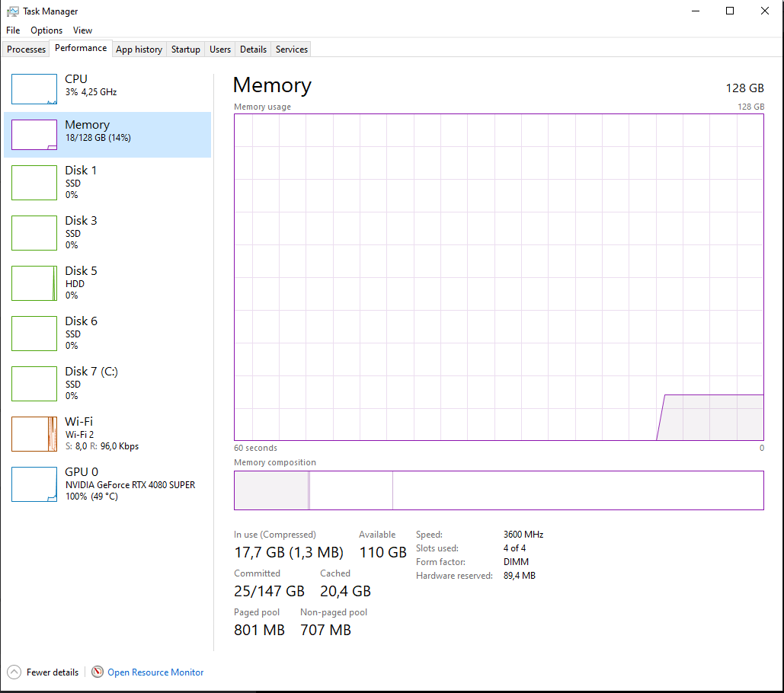Click the 60 seconds graph label
The width and height of the screenshot is (784, 693).
[x=255, y=449]
